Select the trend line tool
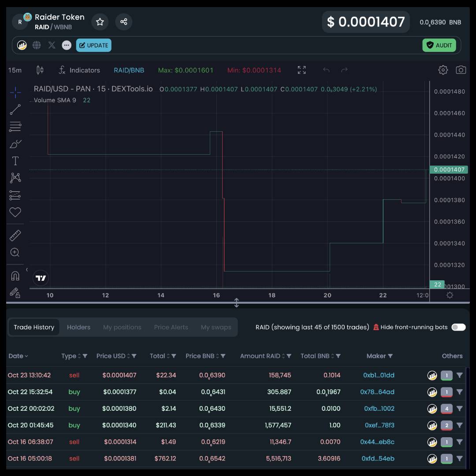Screen dimensions: 476x476 [15, 110]
